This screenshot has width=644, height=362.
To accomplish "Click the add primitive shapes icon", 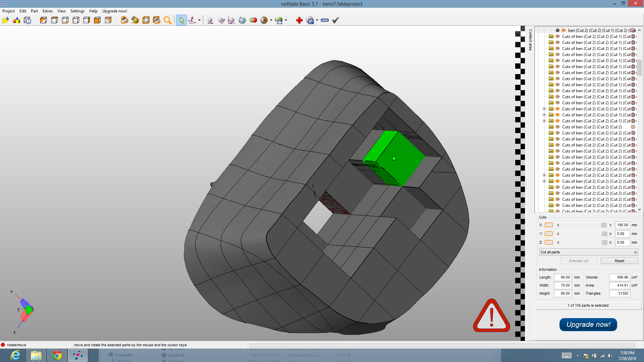I will [16, 20].
